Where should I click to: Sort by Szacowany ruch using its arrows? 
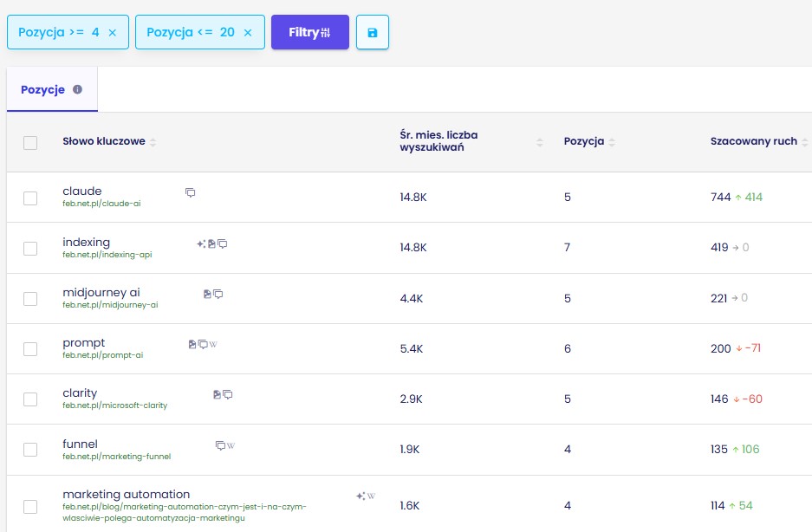coord(804,142)
